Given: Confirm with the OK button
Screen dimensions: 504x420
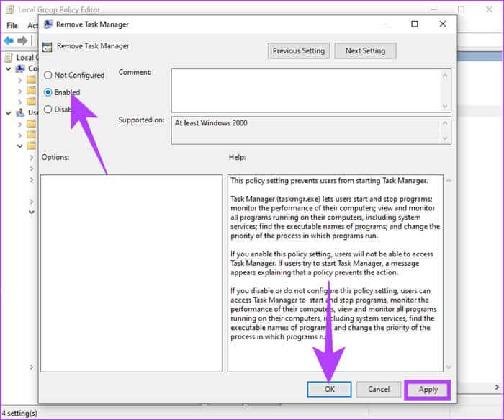Looking at the screenshot, I should [x=329, y=390].
